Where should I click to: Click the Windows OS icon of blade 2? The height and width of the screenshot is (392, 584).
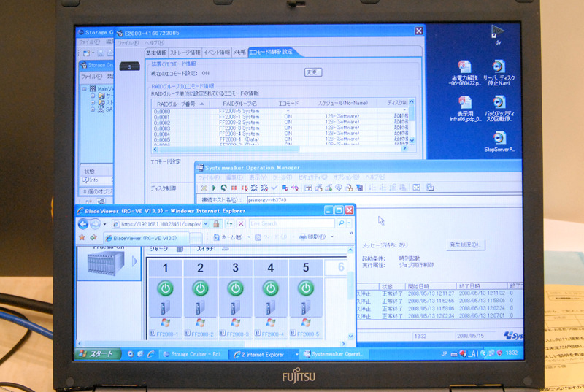click(200, 323)
